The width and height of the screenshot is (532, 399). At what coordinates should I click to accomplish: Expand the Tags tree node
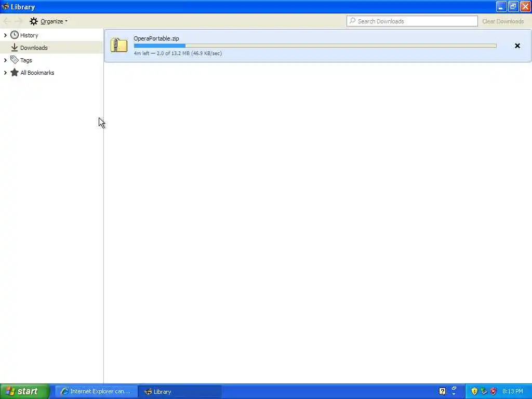[x=5, y=60]
